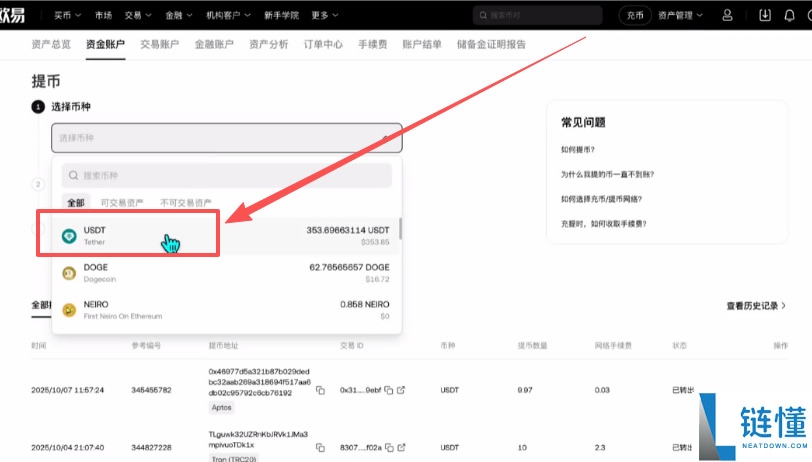Click reference number 345455782
The image size is (812, 462).
pos(151,390)
